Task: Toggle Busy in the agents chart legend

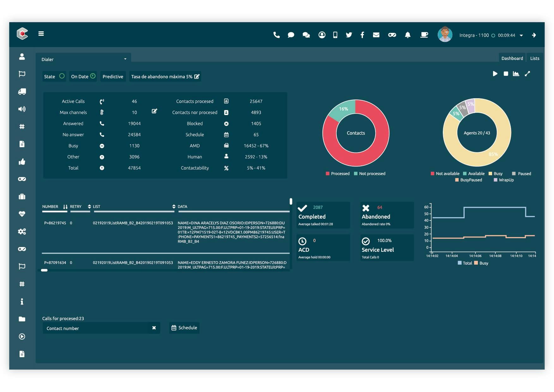Action: pyautogui.click(x=497, y=173)
